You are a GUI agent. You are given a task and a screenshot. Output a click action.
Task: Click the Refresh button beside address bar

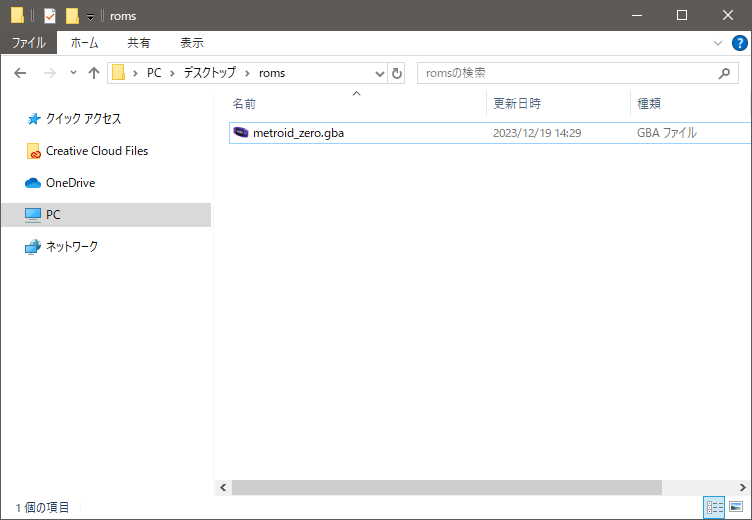pos(397,73)
